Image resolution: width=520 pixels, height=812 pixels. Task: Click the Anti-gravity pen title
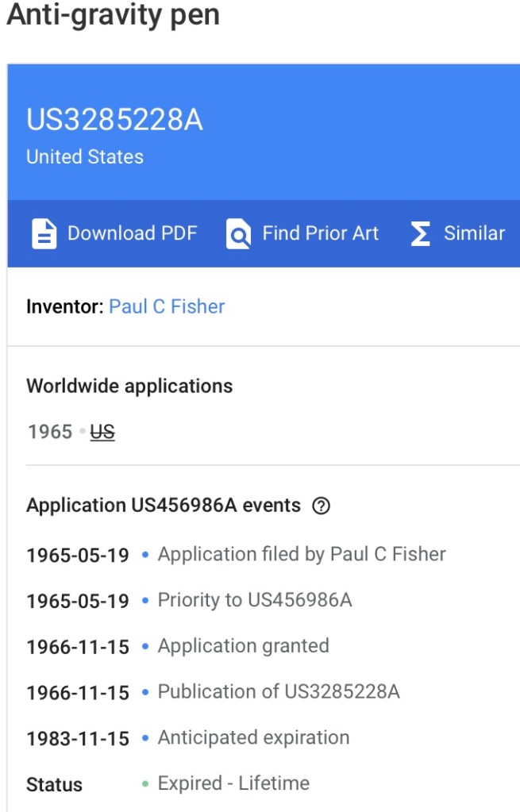(113, 16)
